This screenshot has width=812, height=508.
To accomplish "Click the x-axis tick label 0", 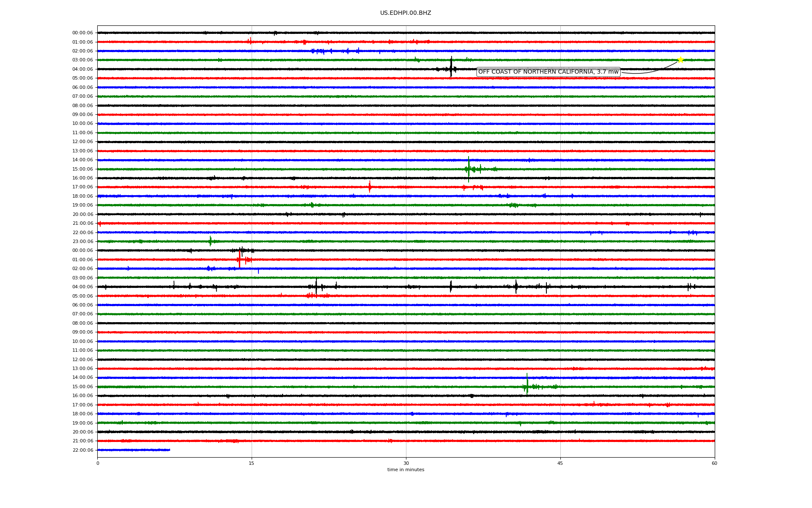I will click(98, 463).
